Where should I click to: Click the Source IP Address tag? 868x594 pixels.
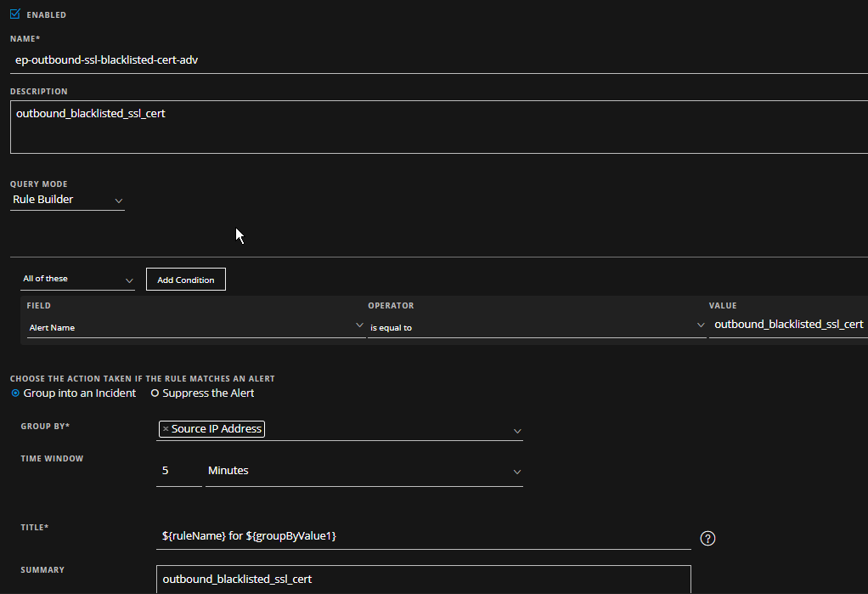[216, 429]
